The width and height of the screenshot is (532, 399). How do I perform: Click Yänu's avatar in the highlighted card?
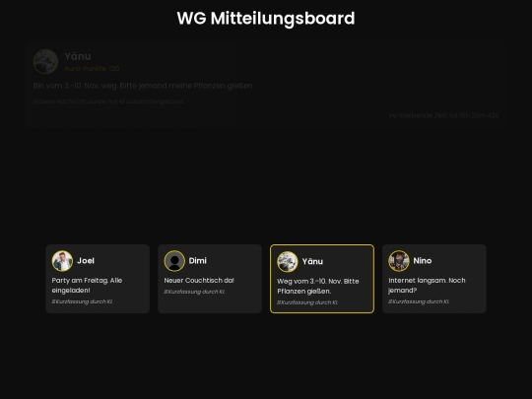coord(288,262)
